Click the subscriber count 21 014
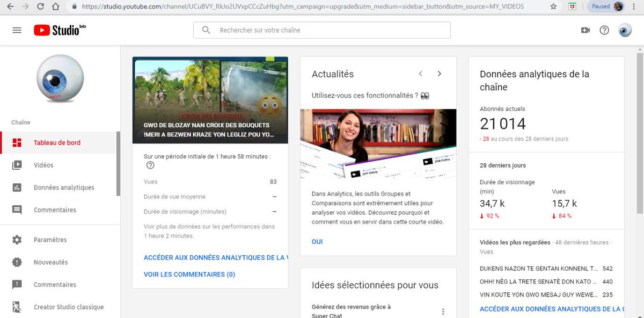Screen dimensions: 644x318 503,124
